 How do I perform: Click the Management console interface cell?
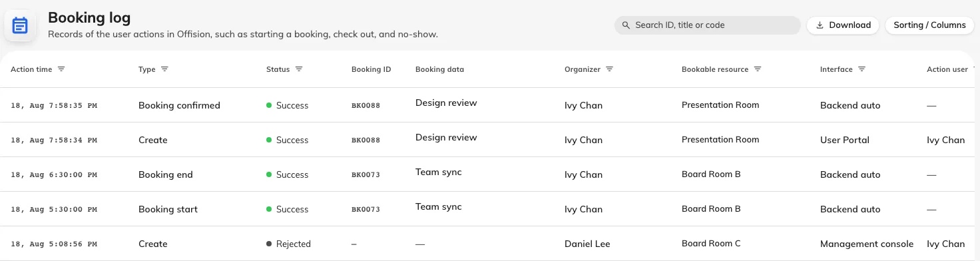(x=867, y=244)
